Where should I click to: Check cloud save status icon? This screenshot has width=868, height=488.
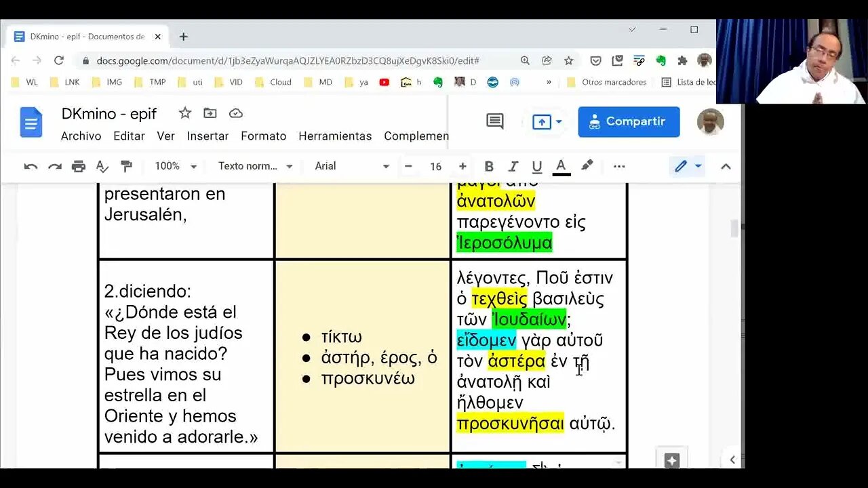coord(236,113)
